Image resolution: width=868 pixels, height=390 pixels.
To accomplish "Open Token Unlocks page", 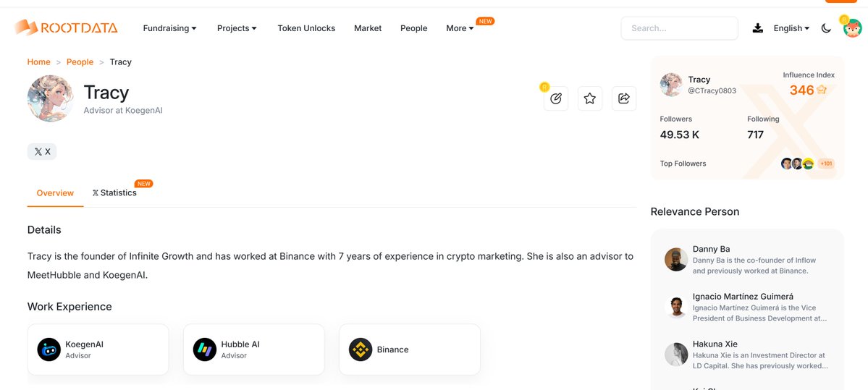I will pyautogui.click(x=306, y=28).
